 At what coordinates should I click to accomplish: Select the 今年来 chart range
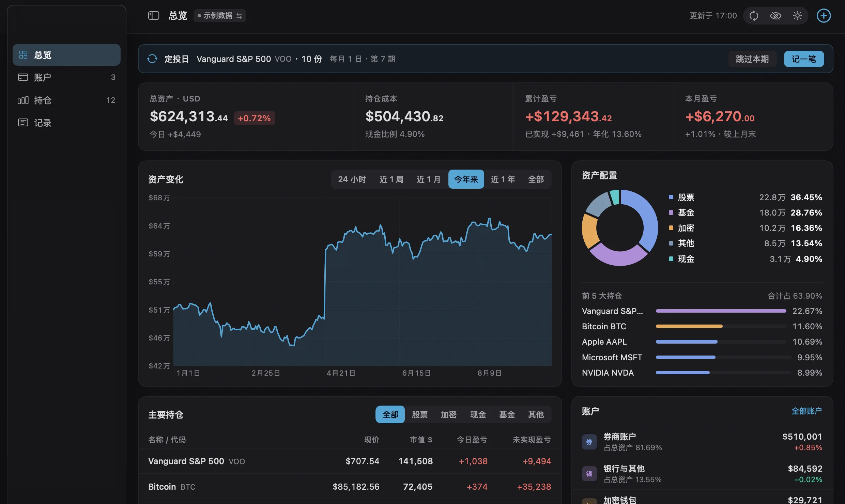[x=466, y=179]
